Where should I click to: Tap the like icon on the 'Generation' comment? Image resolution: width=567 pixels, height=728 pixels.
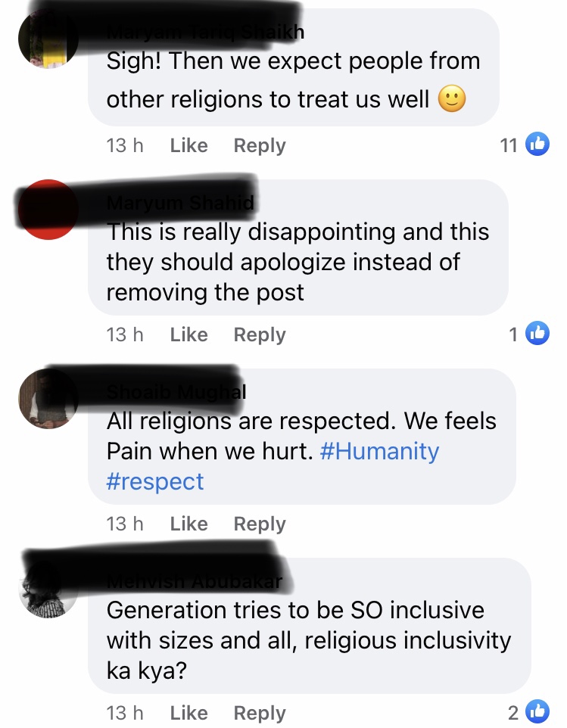tap(537, 712)
